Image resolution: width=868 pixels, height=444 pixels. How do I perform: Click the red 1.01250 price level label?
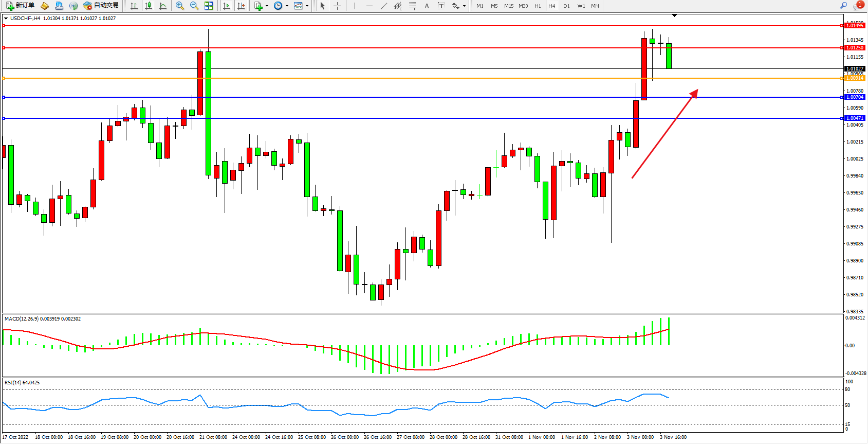coord(855,48)
